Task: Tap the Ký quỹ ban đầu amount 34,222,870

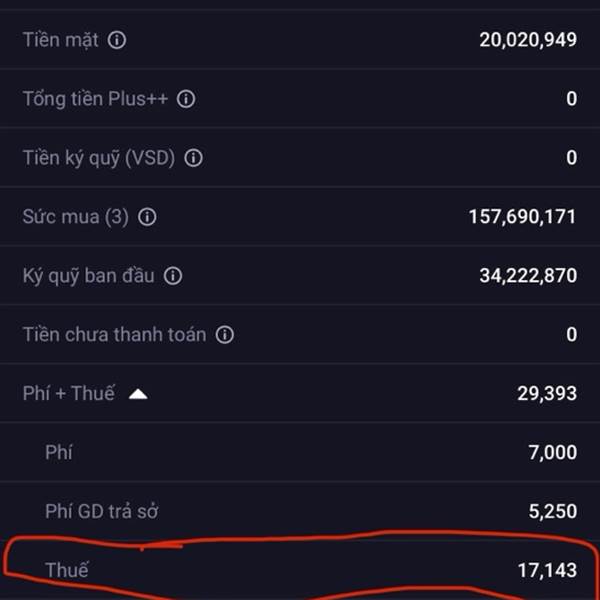Action: click(x=528, y=276)
